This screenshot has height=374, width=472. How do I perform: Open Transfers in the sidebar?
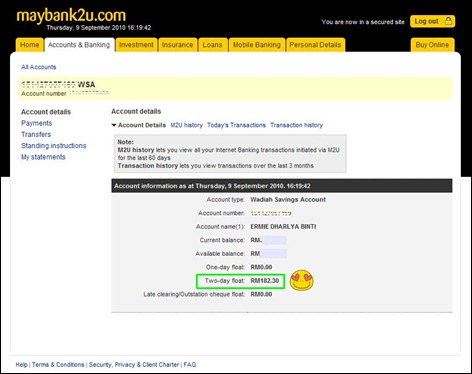[36, 134]
